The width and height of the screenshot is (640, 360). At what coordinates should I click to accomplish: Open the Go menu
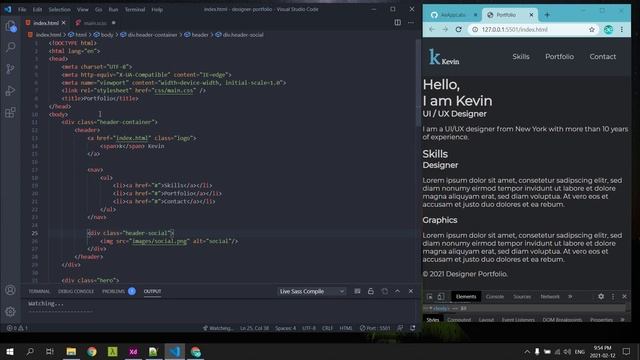(98, 9)
